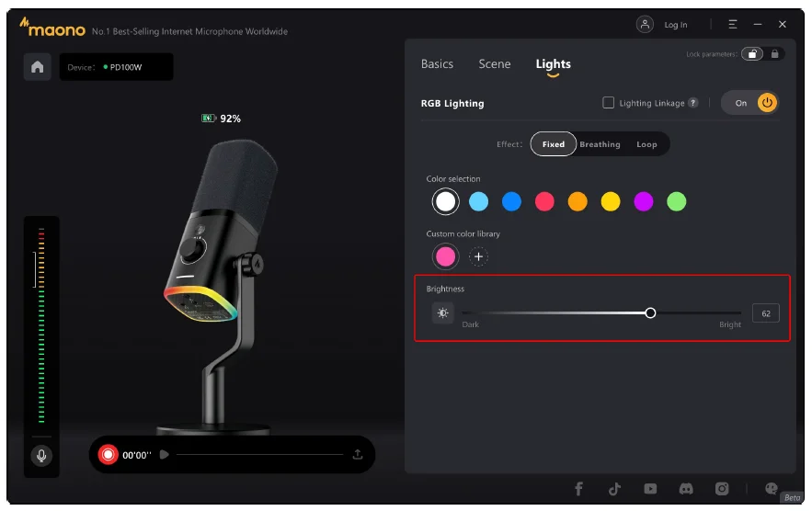Go to the home screen icon
Screen dimensions: 812x511
click(x=38, y=67)
